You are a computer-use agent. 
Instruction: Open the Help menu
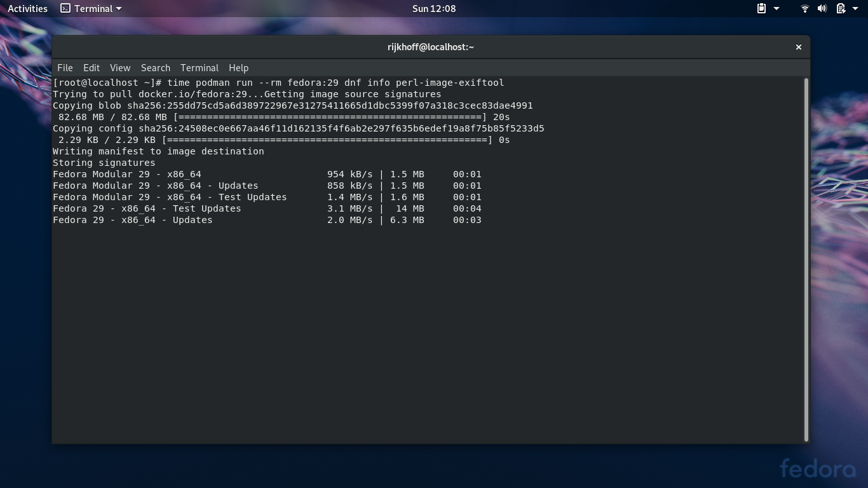coord(238,68)
